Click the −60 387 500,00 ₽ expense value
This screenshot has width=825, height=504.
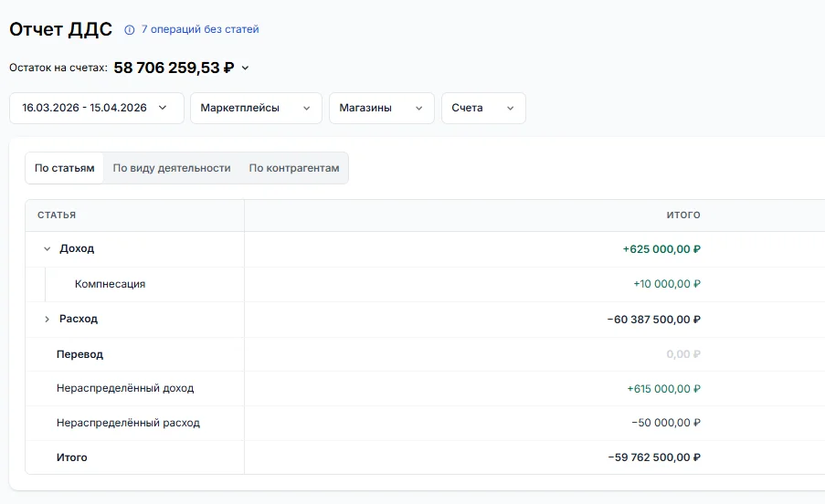tap(654, 319)
